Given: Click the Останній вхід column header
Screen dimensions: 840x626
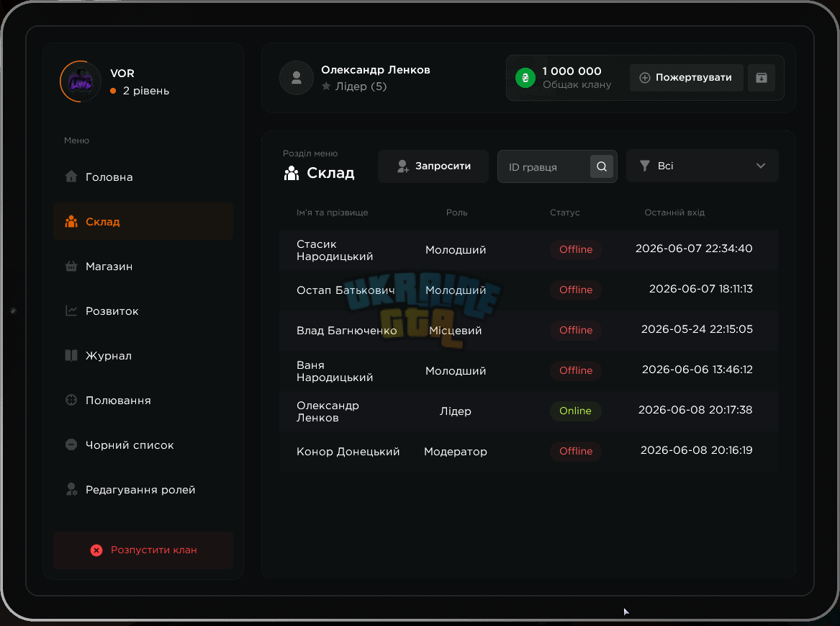Looking at the screenshot, I should point(674,213).
